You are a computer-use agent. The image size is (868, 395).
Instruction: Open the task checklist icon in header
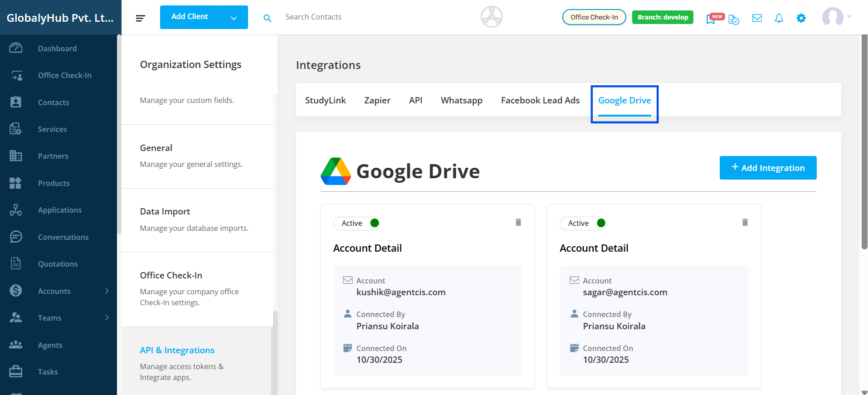coord(733,20)
